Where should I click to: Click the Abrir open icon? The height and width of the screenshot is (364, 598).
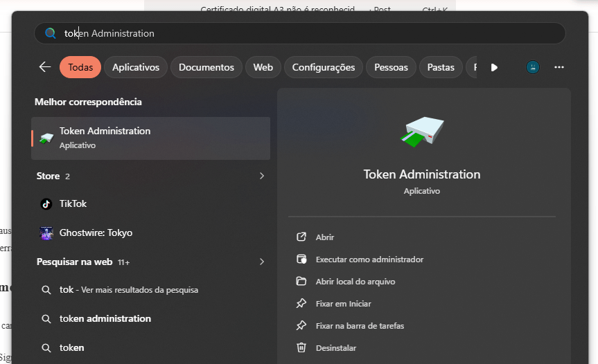301,237
